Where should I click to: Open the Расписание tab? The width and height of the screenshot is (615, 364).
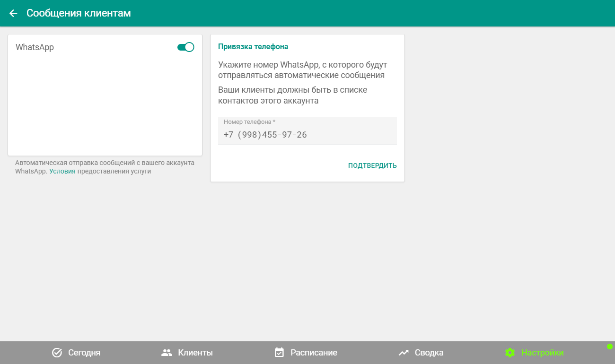point(306,353)
